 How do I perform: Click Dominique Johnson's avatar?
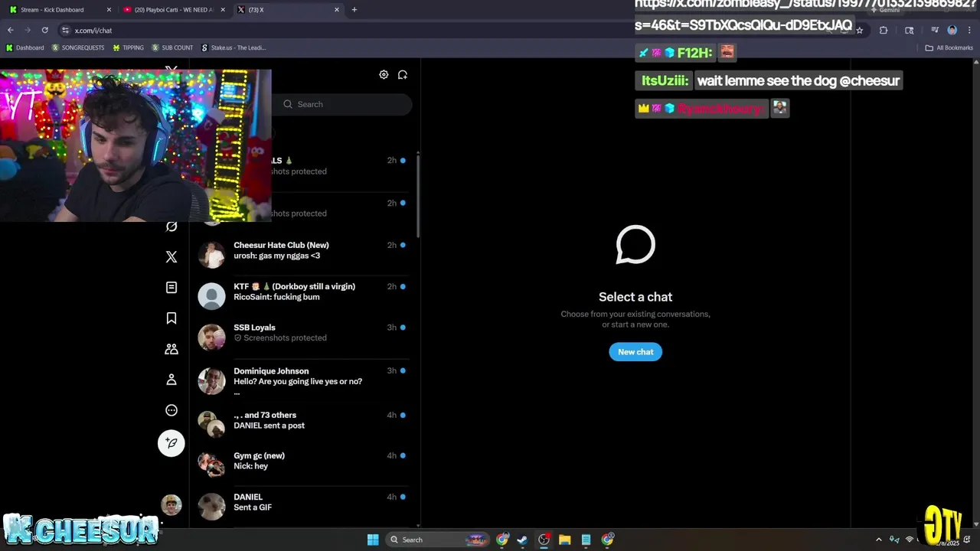(211, 381)
